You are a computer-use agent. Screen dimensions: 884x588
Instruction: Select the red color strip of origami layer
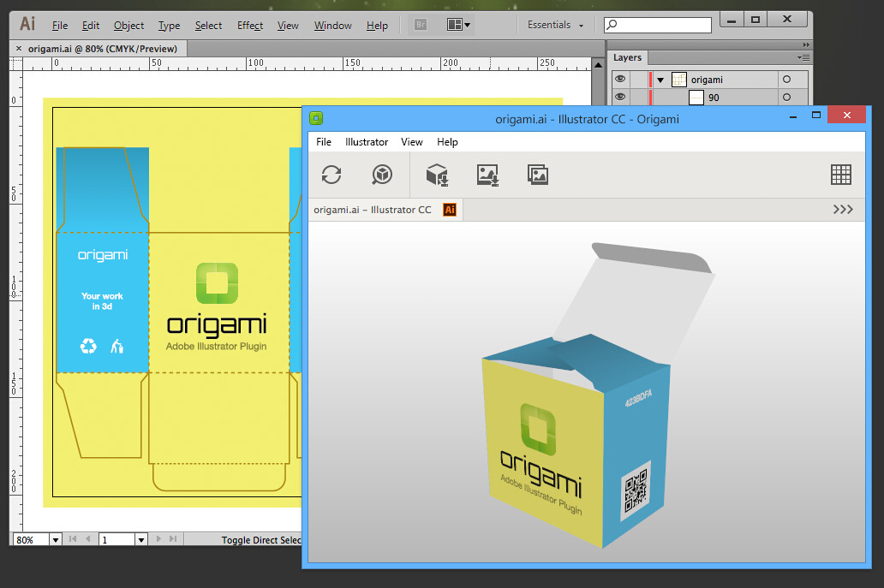click(x=650, y=80)
